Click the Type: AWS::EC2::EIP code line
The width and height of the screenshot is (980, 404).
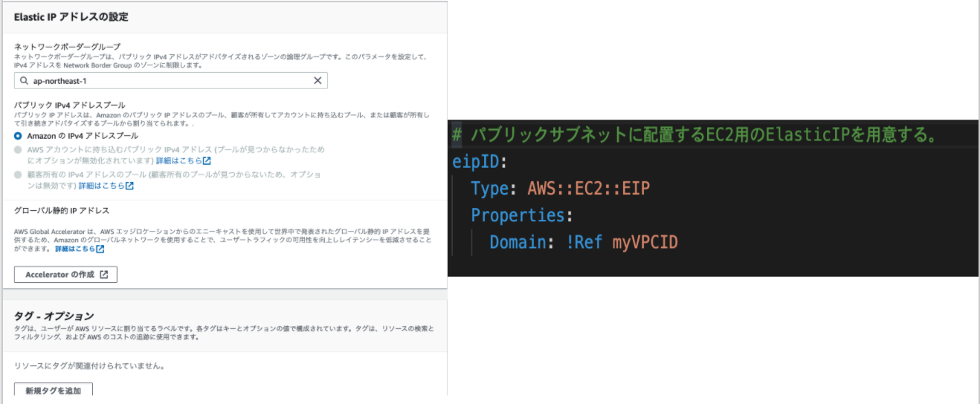561,189
